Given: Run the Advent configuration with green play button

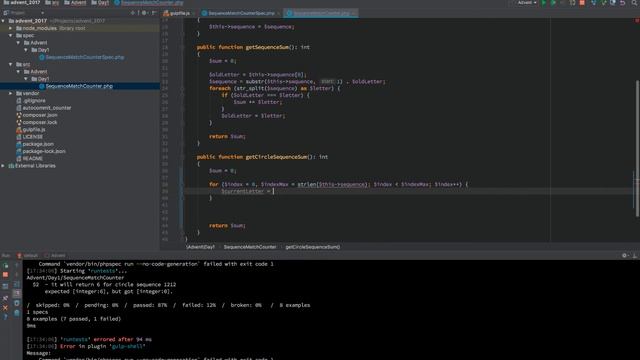Looking at the screenshot, I should (x=544, y=3).
